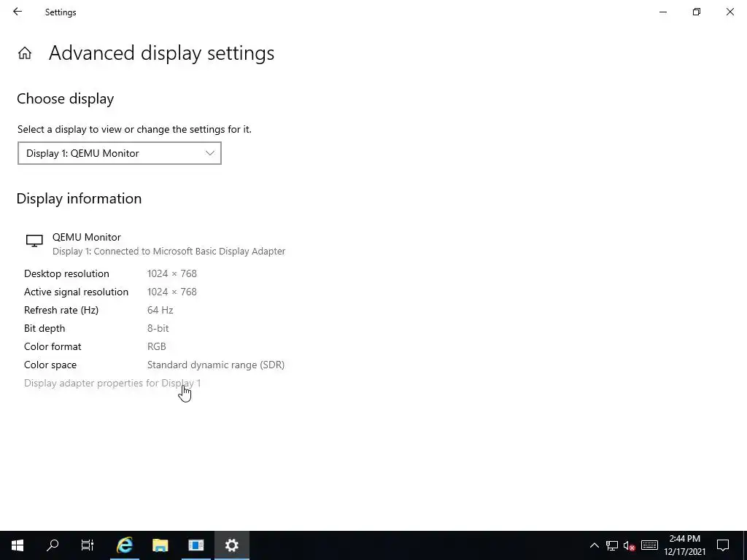This screenshot has width=747, height=560.
Task: Click the "Color format" label
Action: click(x=53, y=346)
